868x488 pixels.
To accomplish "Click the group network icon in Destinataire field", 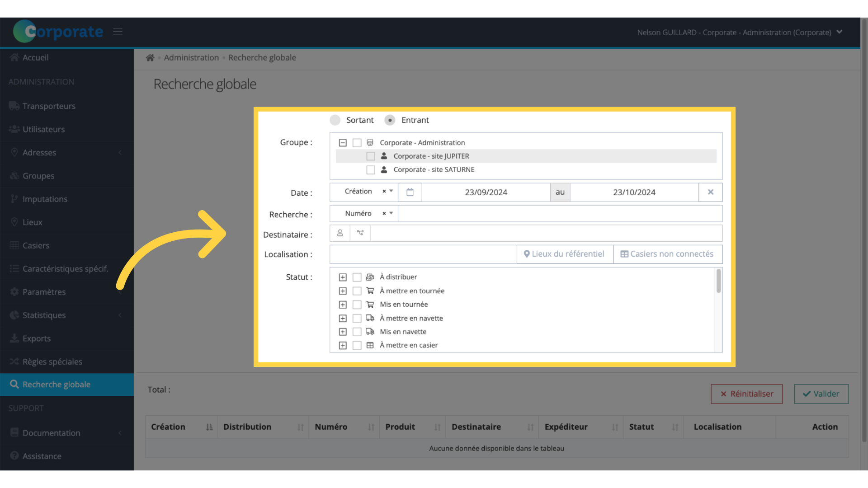I will [x=360, y=233].
